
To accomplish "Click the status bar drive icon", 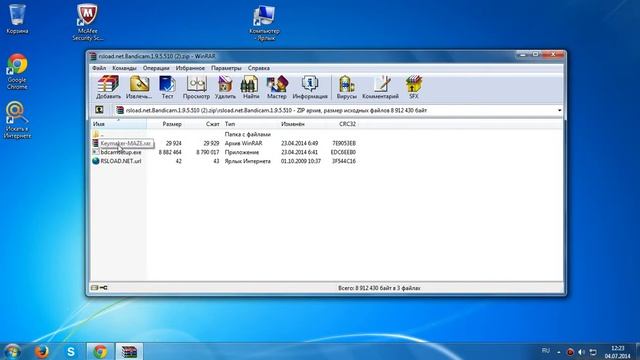I will pos(95,288).
